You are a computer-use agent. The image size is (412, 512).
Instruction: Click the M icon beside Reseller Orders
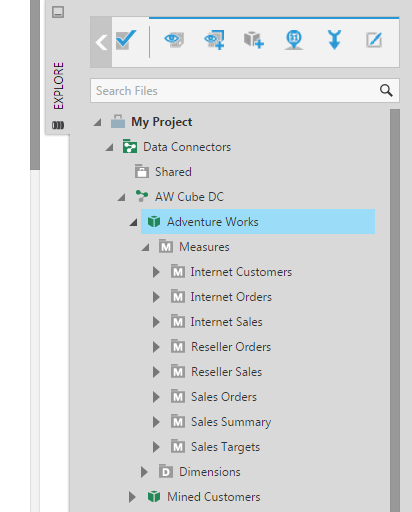(x=178, y=346)
